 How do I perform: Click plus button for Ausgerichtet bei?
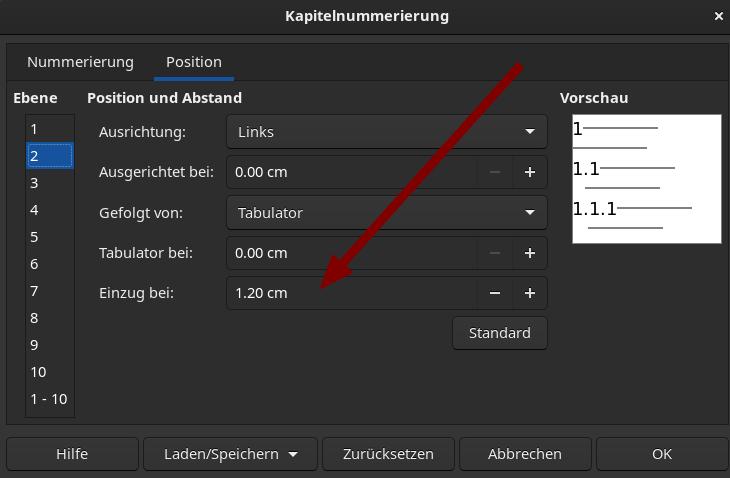click(x=530, y=172)
